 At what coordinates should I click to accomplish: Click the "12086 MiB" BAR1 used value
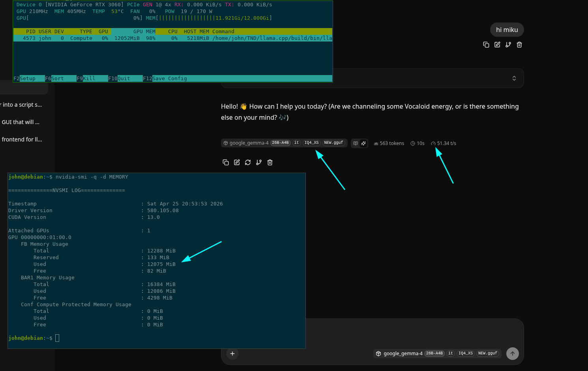pyautogui.click(x=161, y=291)
